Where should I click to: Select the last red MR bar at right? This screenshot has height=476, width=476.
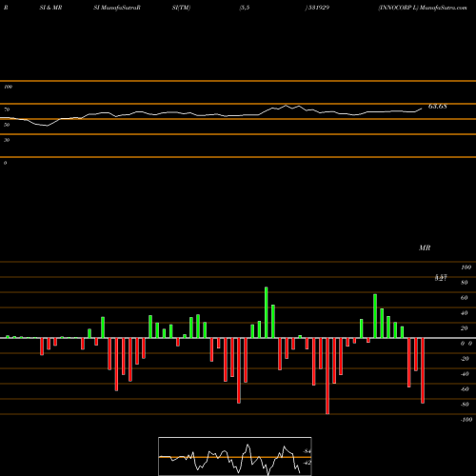tap(423, 370)
